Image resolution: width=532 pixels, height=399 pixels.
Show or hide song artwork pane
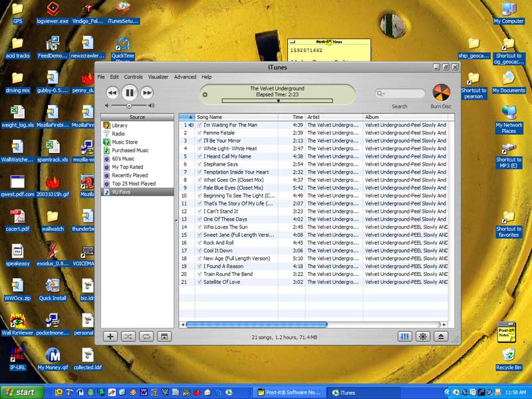coord(164,336)
